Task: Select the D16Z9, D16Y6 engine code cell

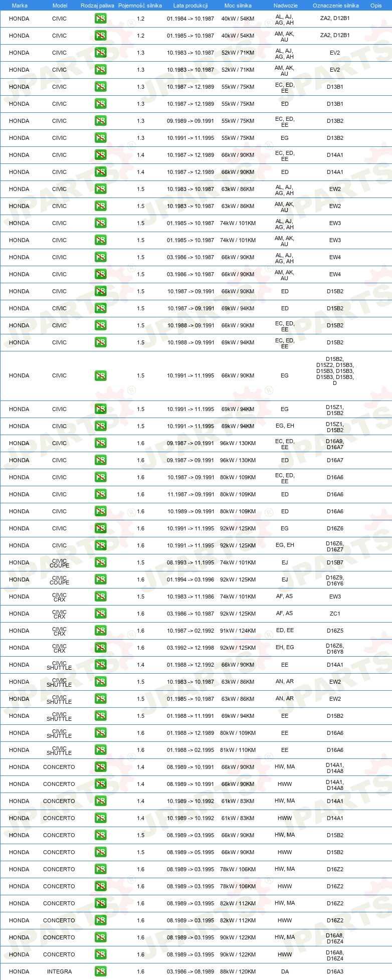Action: tap(335, 580)
